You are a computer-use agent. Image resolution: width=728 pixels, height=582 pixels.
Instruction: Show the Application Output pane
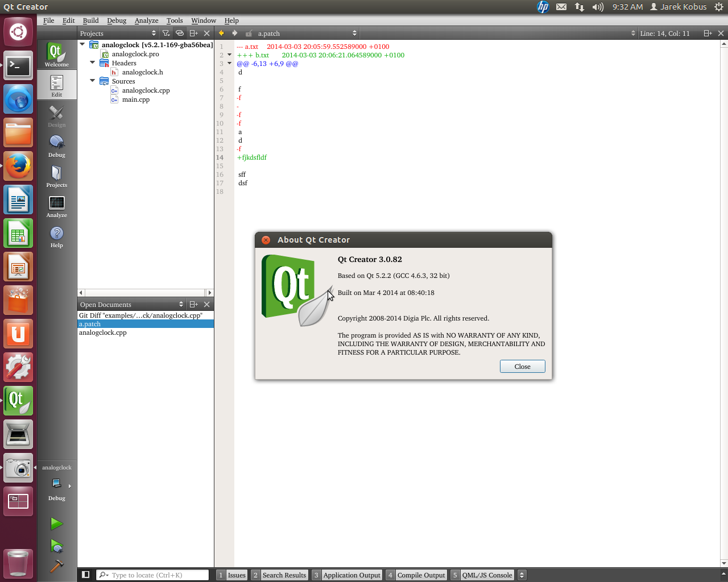[x=347, y=575]
